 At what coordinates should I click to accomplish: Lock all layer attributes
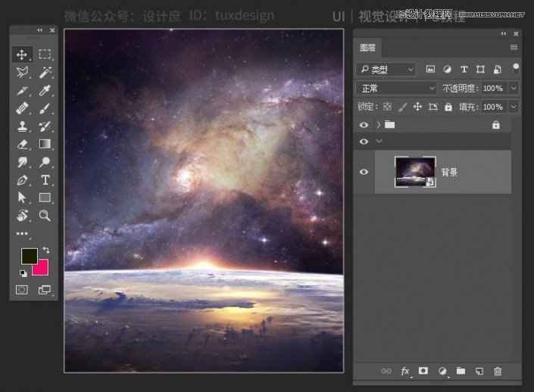click(x=448, y=107)
